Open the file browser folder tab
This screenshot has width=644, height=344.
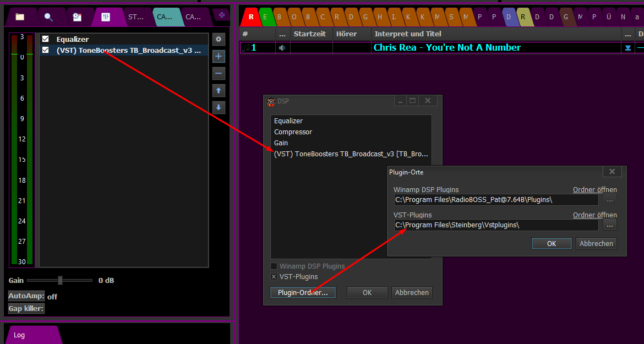[20, 17]
